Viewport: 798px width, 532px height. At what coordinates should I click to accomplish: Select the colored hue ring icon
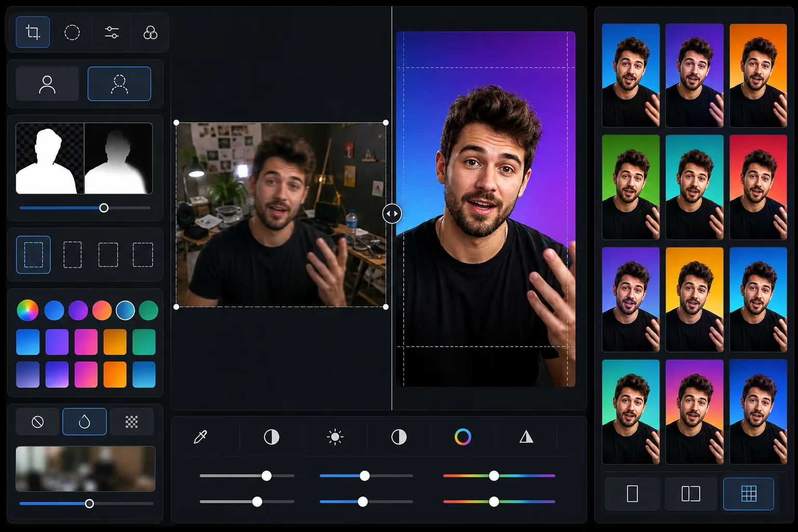click(462, 437)
